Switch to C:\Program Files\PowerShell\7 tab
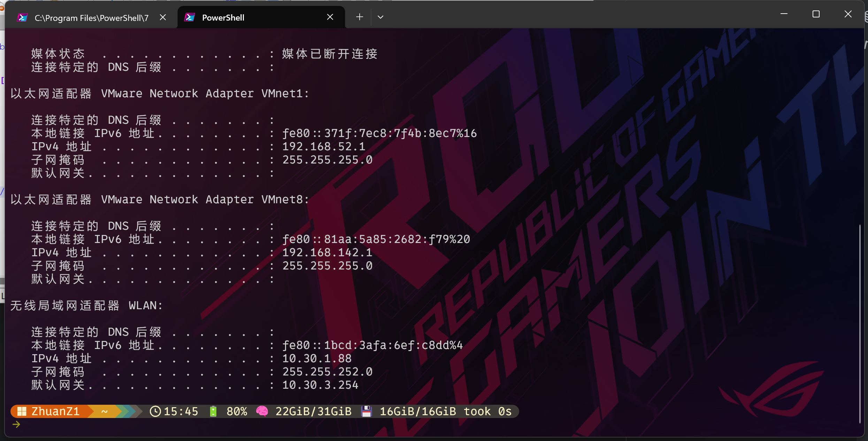Image resolution: width=868 pixels, height=441 pixels. 91,18
